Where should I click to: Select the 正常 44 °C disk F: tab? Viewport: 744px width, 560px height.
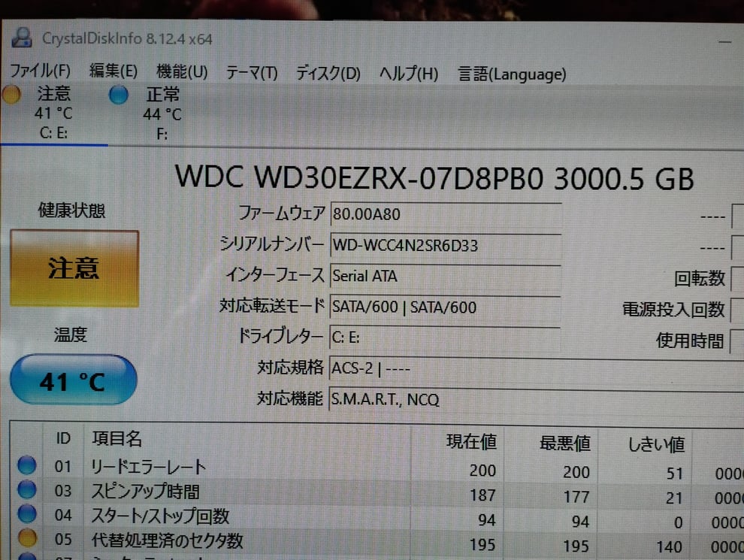162,114
